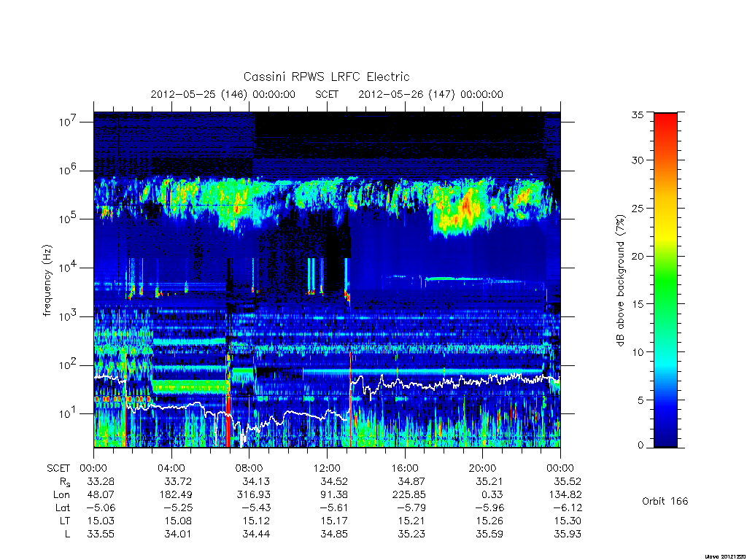
Task: Click the 'Orbit 166' label
Action: (665, 501)
